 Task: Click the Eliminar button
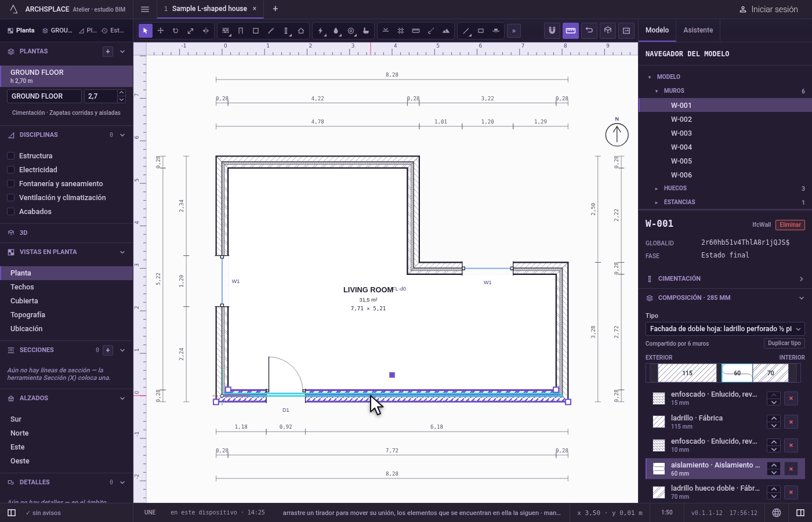790,225
